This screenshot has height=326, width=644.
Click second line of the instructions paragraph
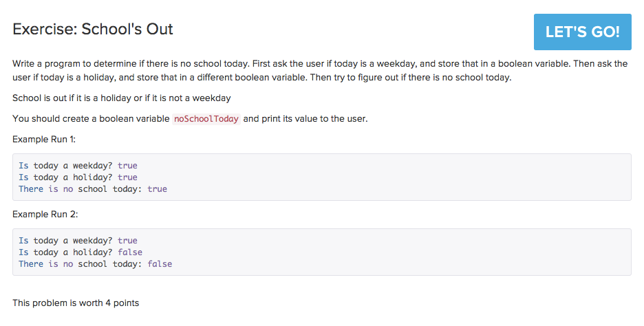pos(261,78)
